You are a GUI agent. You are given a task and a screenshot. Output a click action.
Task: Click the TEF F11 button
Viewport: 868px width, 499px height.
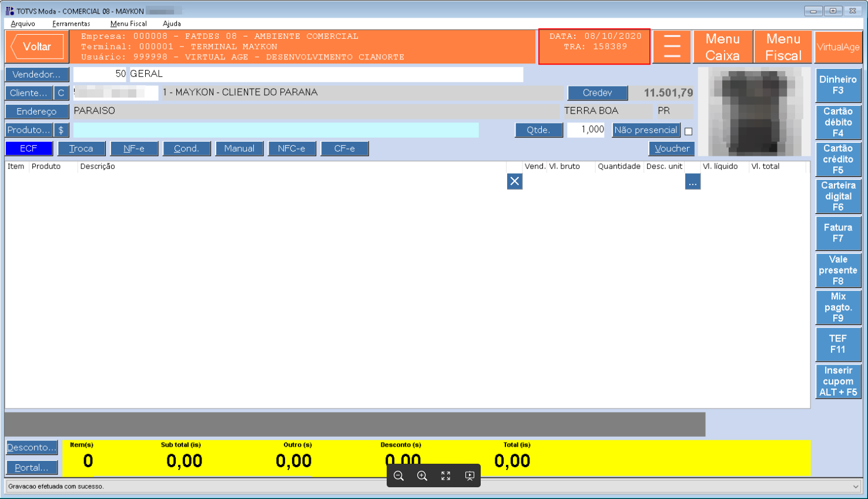838,344
